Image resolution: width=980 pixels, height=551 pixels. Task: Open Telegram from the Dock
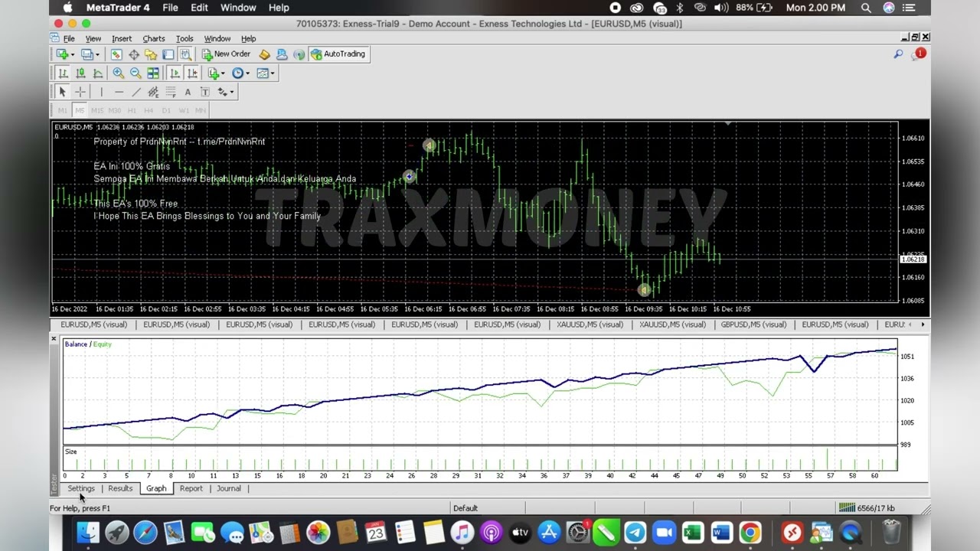635,532
